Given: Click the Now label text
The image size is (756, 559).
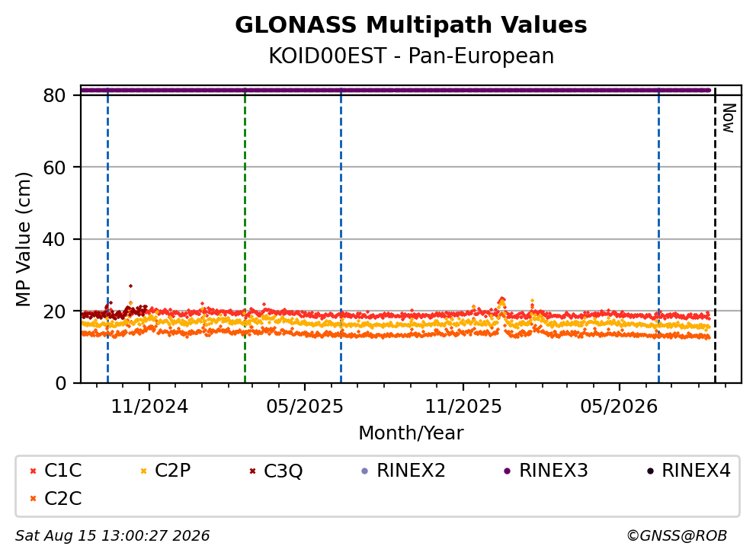Looking at the screenshot, I should [x=729, y=118].
